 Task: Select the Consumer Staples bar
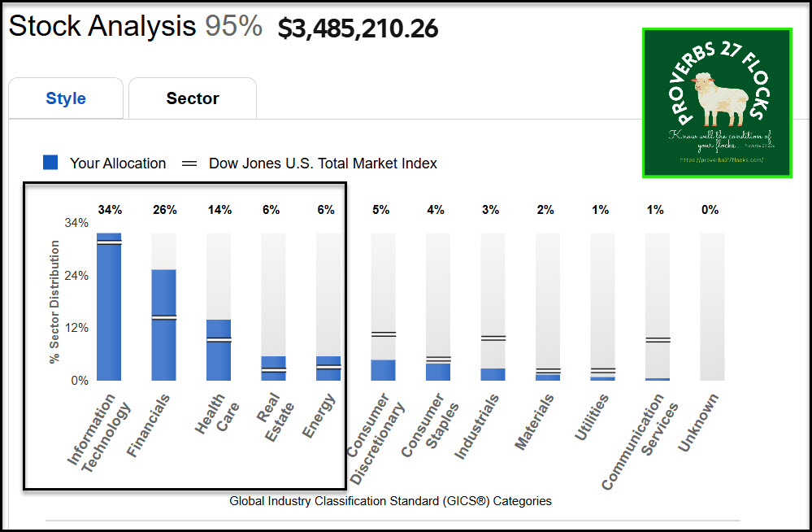point(438,371)
